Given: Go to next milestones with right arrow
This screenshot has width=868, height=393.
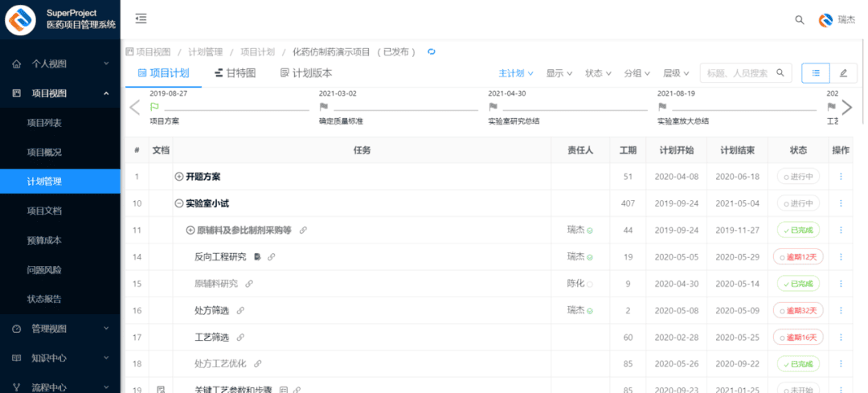Looking at the screenshot, I should click(x=847, y=107).
